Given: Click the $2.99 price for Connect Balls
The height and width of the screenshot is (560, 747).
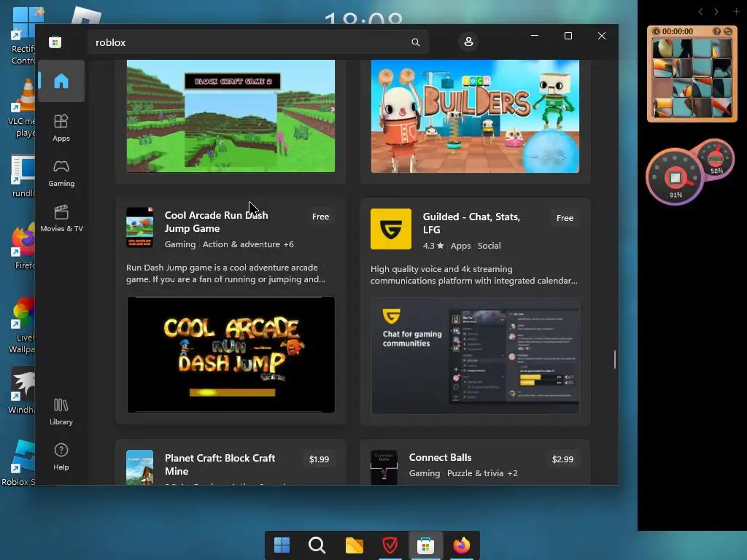Looking at the screenshot, I should coord(562,459).
